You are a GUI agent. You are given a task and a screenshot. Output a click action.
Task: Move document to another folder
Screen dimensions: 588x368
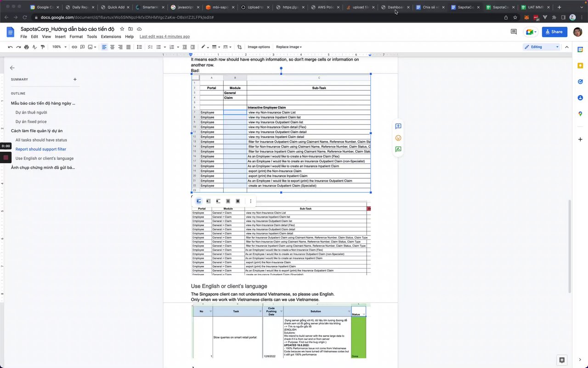point(130,29)
